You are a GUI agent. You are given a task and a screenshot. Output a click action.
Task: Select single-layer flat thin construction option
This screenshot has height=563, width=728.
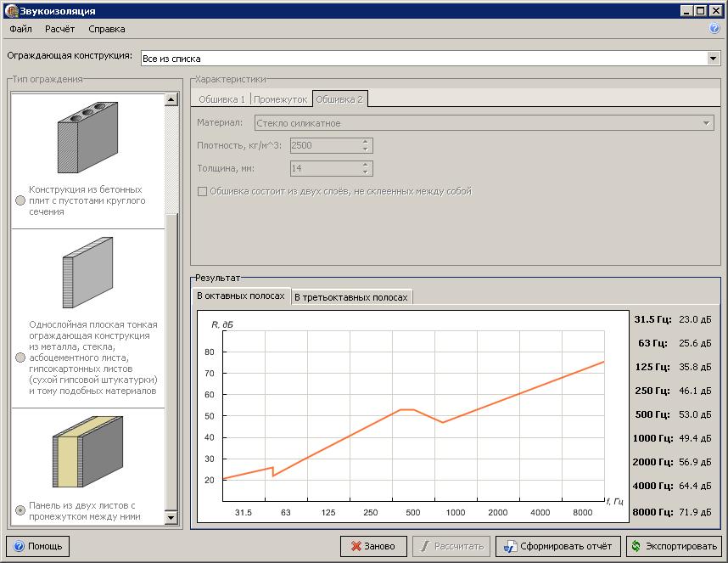(20, 358)
